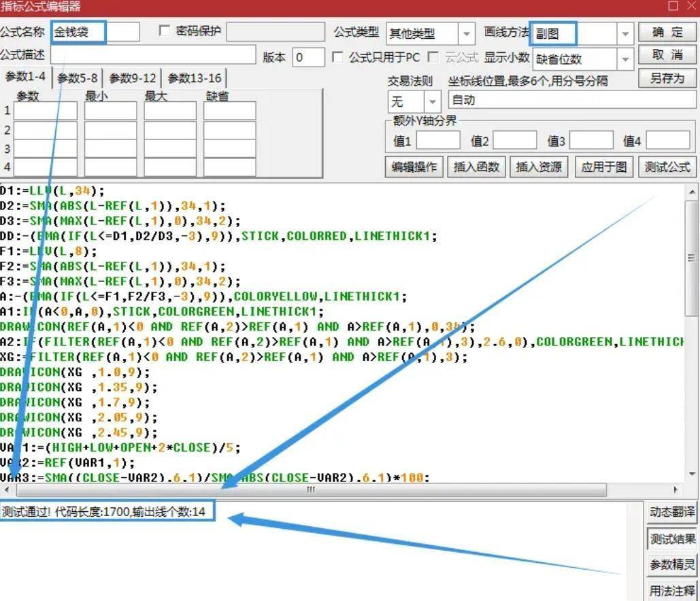
Task: Expand the 画线方法 dropdown arrow
Action: click(625, 34)
